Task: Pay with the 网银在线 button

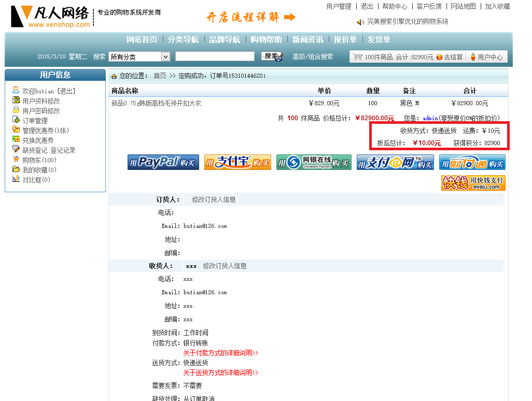Action: [314, 162]
